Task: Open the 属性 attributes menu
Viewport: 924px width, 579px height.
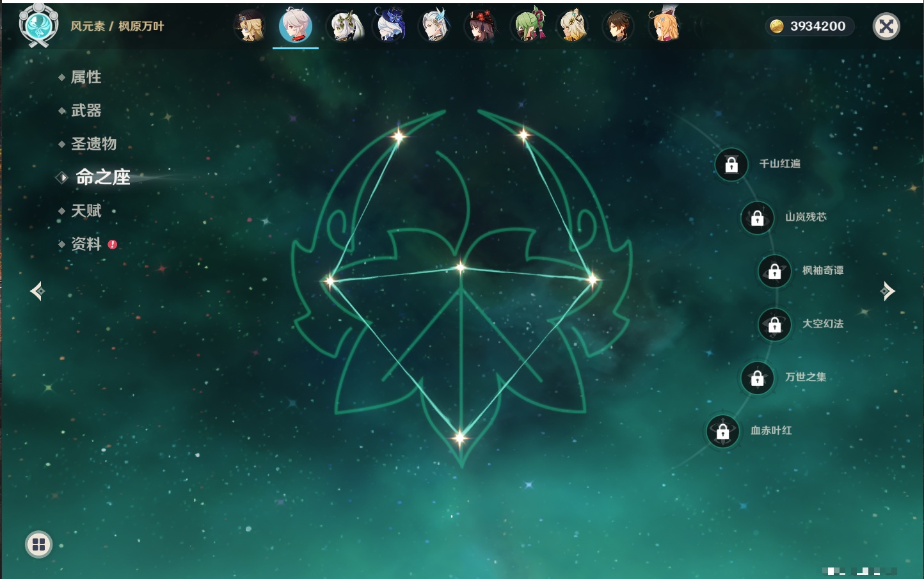Action: coord(86,77)
